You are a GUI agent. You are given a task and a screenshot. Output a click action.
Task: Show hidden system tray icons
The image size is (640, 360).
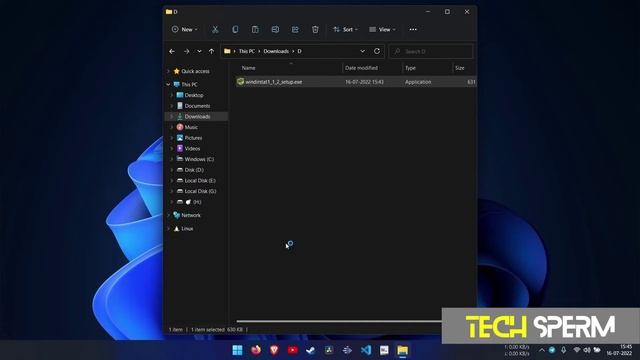tap(542, 350)
